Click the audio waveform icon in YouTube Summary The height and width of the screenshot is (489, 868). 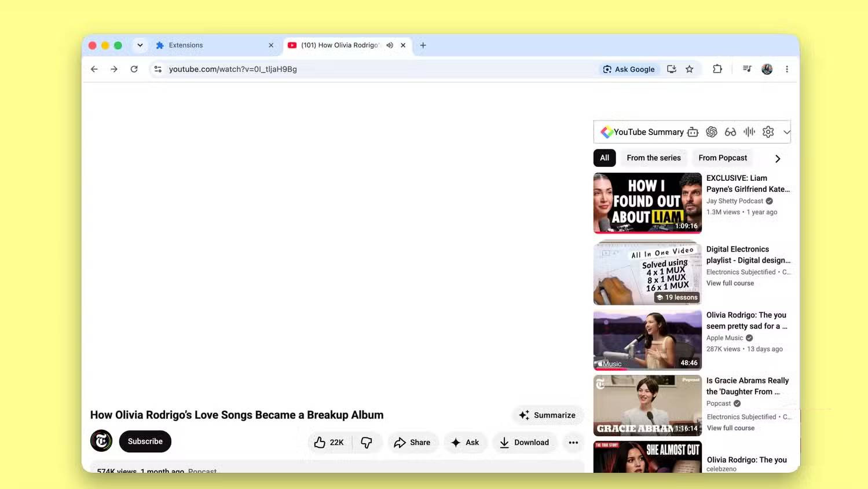pos(749,132)
